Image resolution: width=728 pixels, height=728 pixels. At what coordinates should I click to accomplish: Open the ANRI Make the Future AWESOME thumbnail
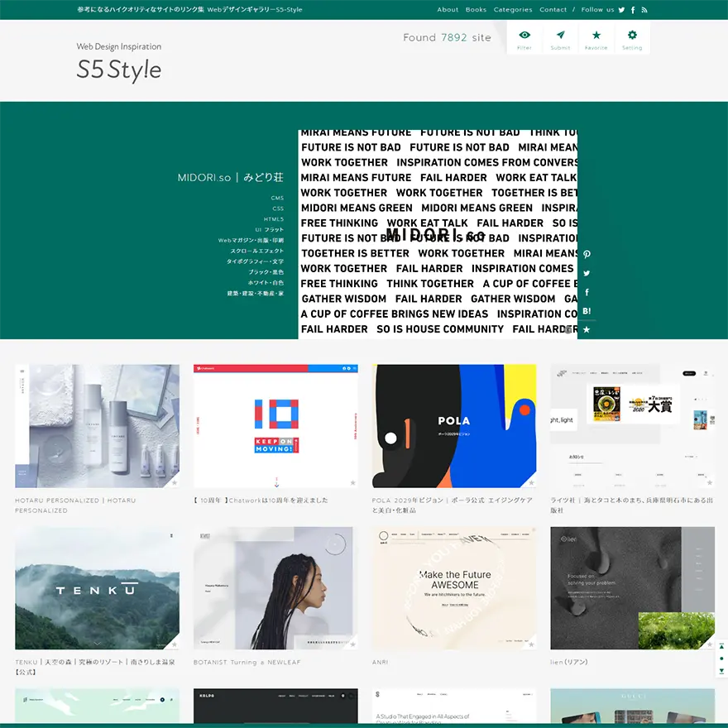pos(454,588)
